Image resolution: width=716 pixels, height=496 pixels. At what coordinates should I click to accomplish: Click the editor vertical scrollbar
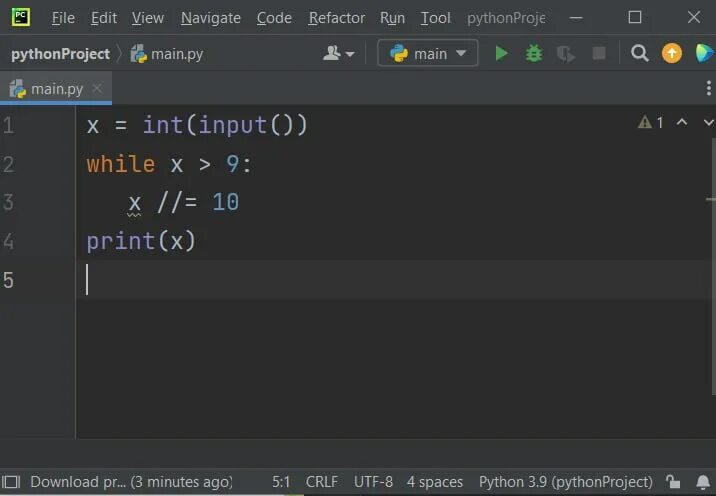[713, 266]
